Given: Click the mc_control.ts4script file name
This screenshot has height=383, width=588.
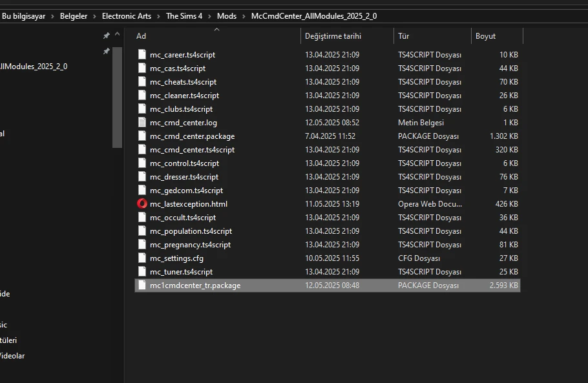Looking at the screenshot, I should pyautogui.click(x=185, y=163).
